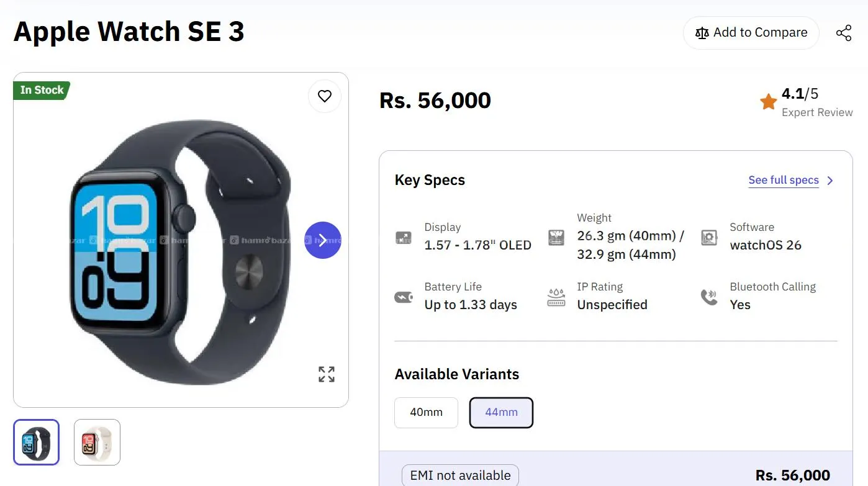Click the Bluetooth Calling icon

pyautogui.click(x=709, y=297)
